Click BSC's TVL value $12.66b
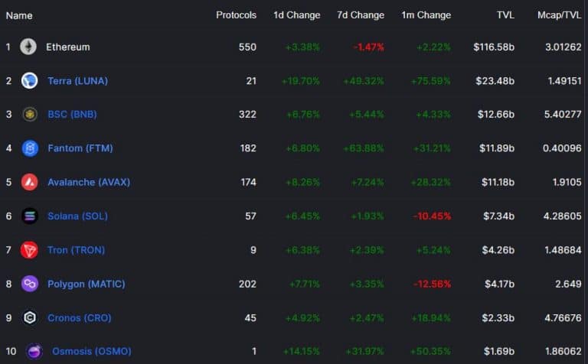 pos(496,114)
